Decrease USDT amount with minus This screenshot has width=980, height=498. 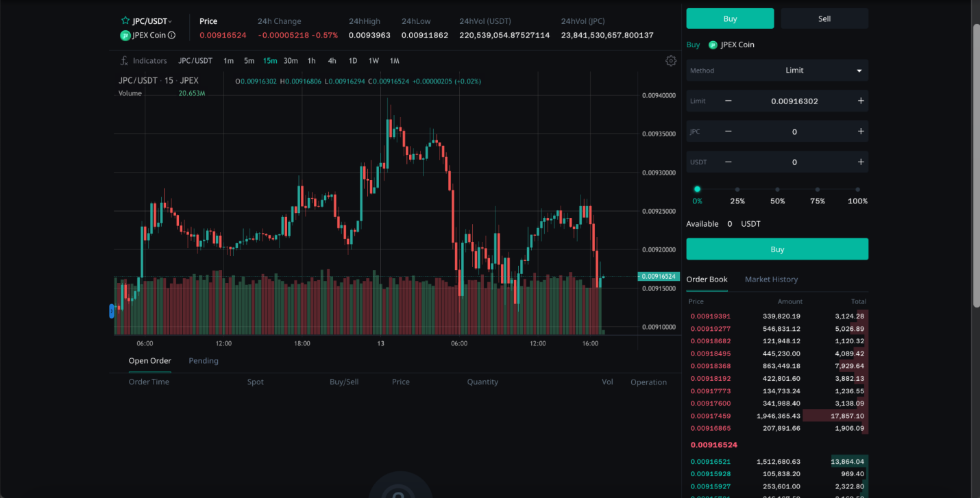728,162
